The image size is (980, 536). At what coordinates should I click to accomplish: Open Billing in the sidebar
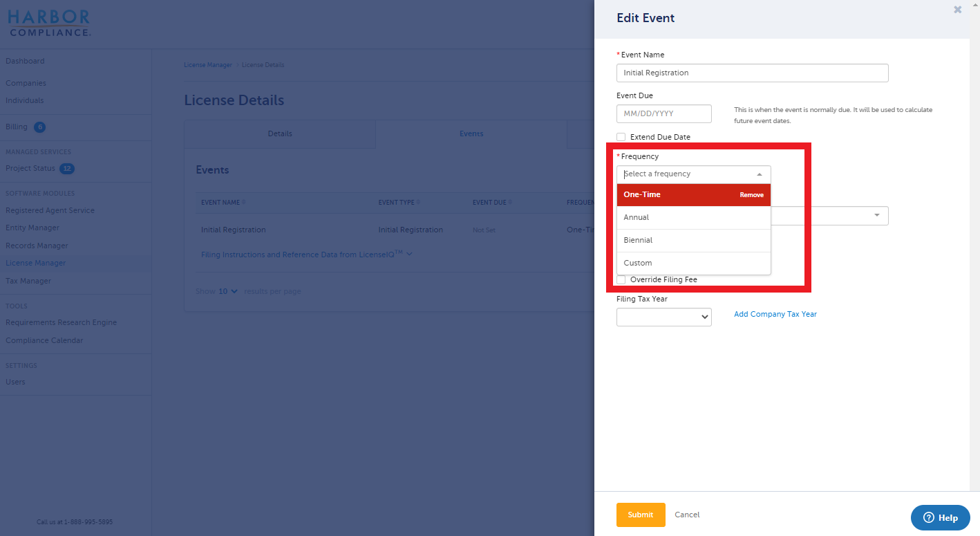tap(17, 127)
